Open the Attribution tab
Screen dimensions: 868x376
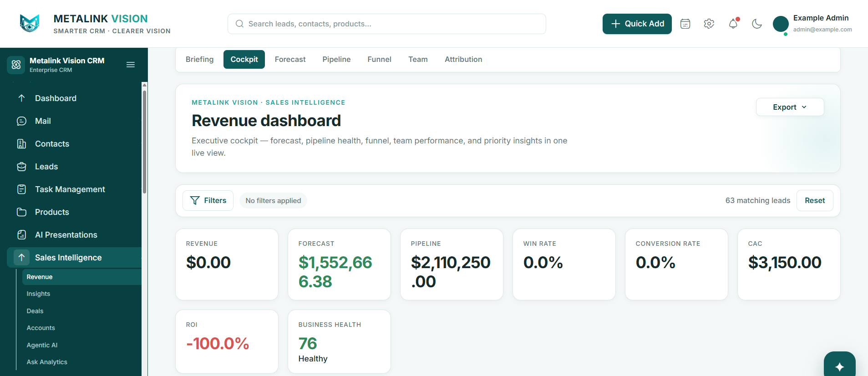click(463, 60)
